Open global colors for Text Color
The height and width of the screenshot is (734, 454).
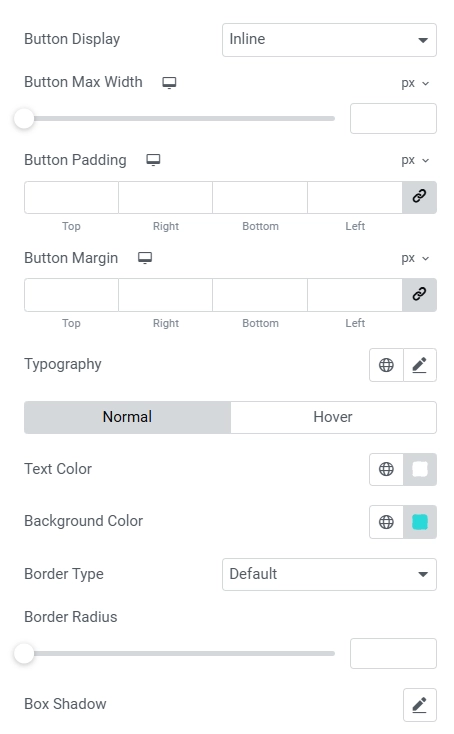pos(386,469)
